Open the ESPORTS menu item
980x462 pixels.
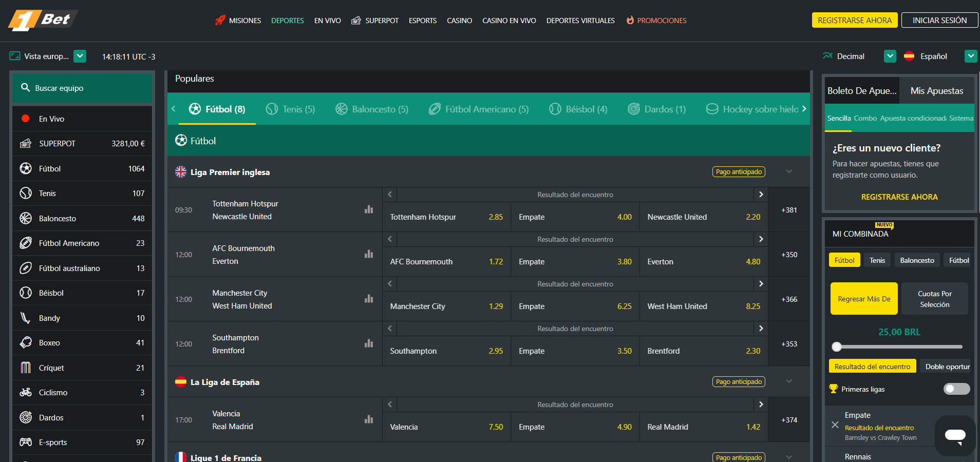(x=423, y=21)
